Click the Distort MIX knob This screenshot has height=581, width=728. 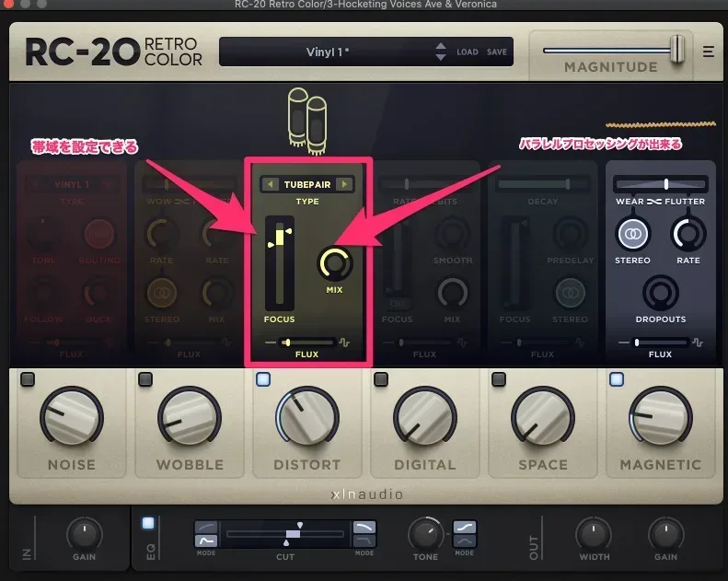point(334,263)
